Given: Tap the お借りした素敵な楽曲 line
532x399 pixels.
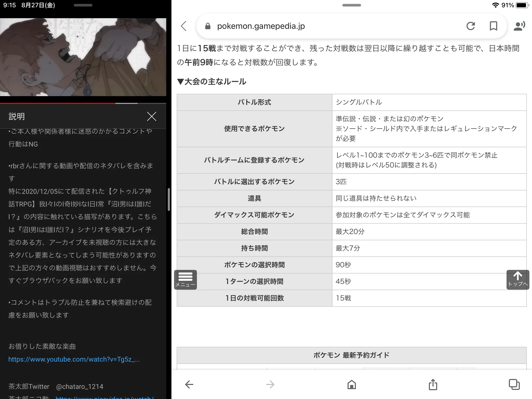Looking at the screenshot, I should pyautogui.click(x=42, y=346).
